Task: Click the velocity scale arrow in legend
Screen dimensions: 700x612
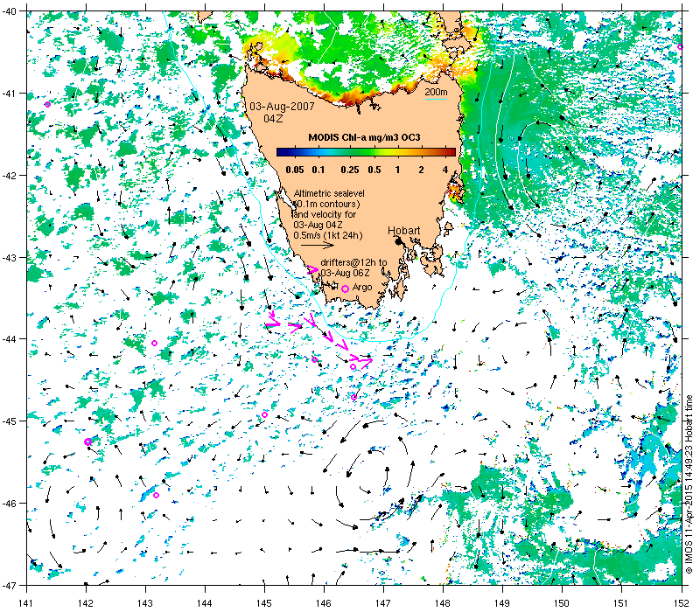Action: [x=318, y=245]
